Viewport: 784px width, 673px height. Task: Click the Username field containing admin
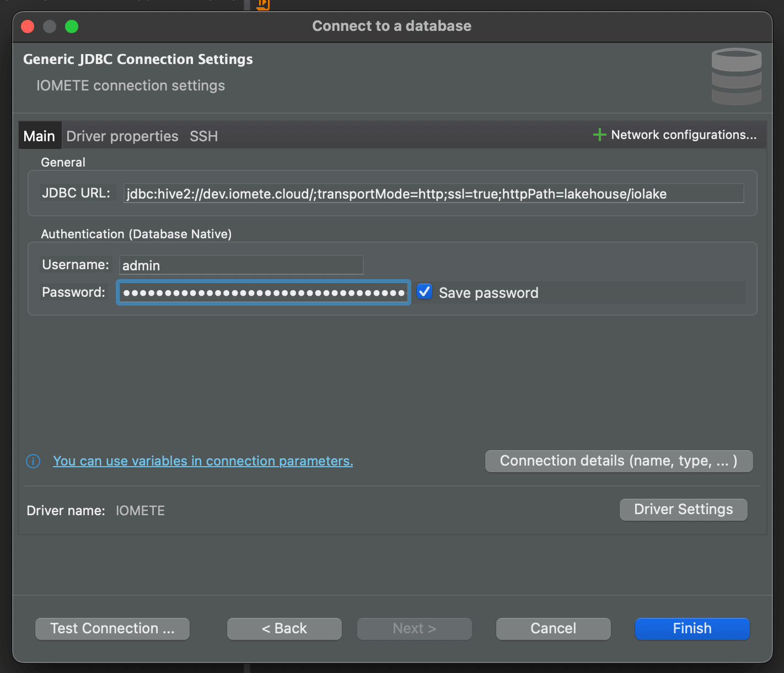point(241,265)
